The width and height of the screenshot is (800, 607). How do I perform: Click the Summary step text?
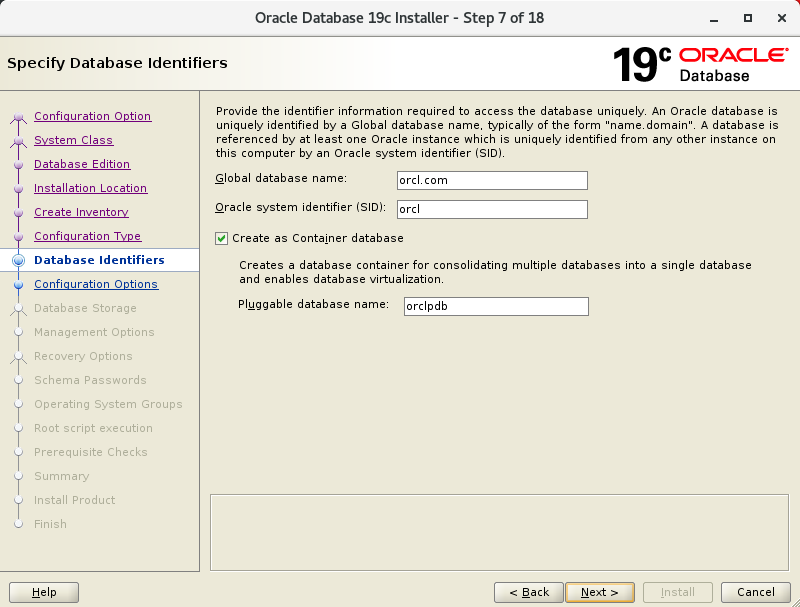click(x=62, y=476)
